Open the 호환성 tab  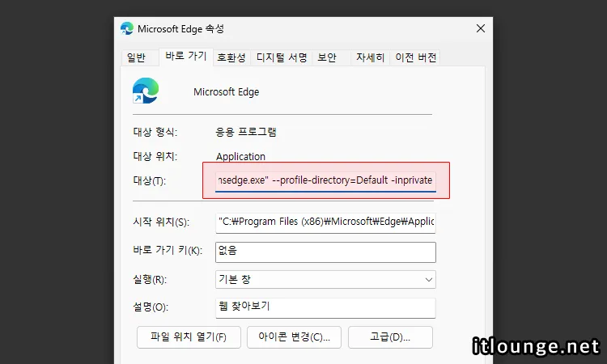pyautogui.click(x=231, y=57)
